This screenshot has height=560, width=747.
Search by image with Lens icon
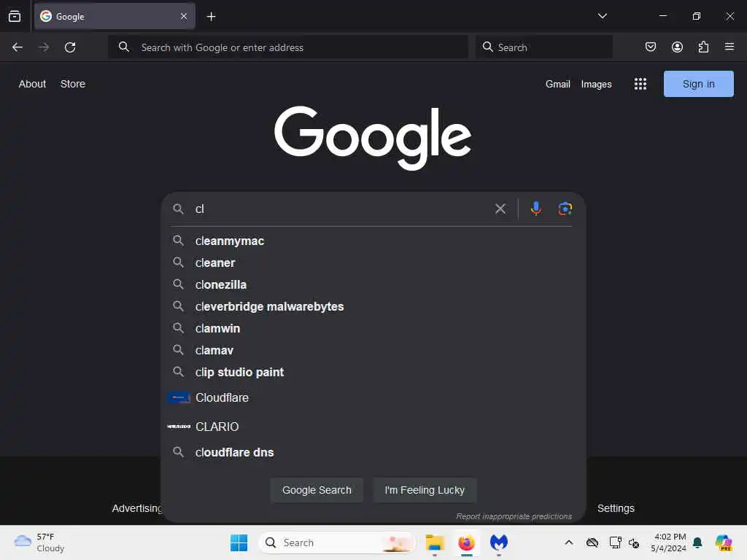tap(565, 209)
